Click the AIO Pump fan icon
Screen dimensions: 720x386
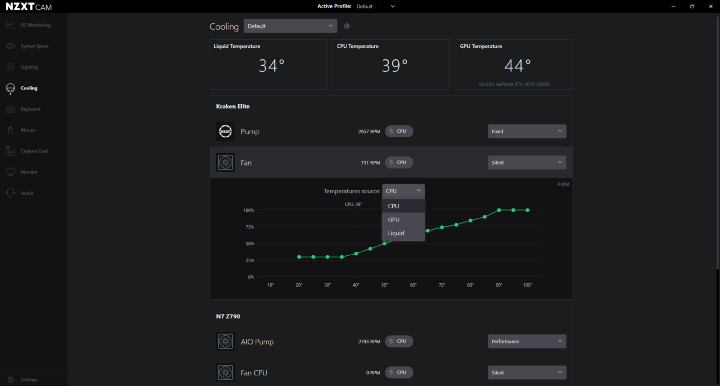(x=225, y=341)
